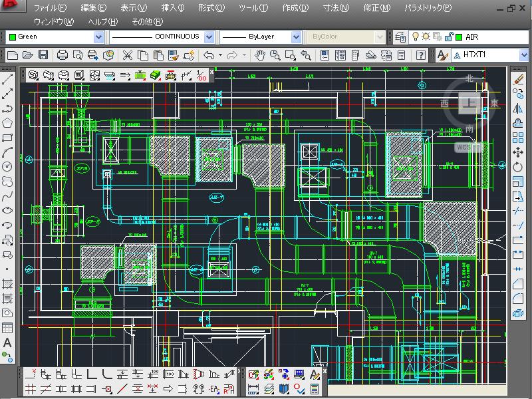Click the Undo arrow button

[x=209, y=55]
